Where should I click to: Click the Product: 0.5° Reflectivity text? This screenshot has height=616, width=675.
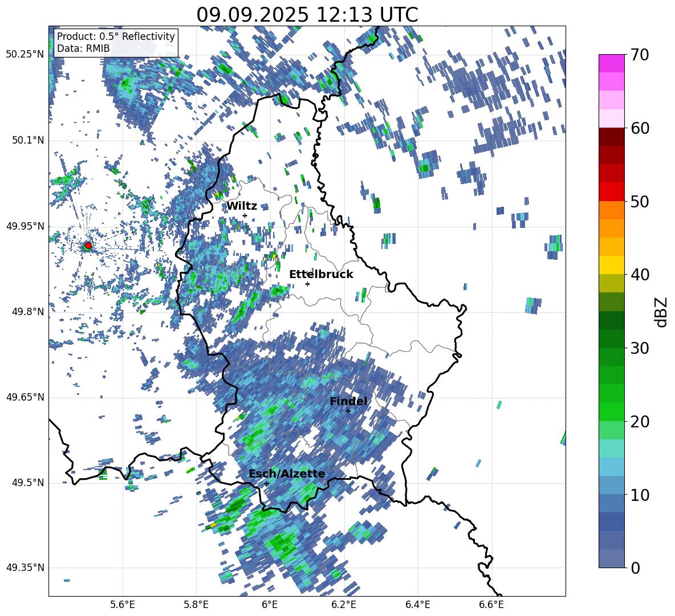(116, 36)
